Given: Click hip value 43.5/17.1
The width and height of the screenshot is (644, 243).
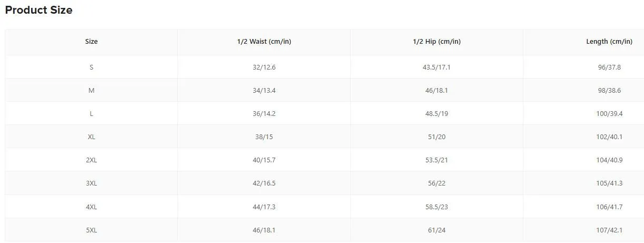Looking at the screenshot, I should [437, 67].
